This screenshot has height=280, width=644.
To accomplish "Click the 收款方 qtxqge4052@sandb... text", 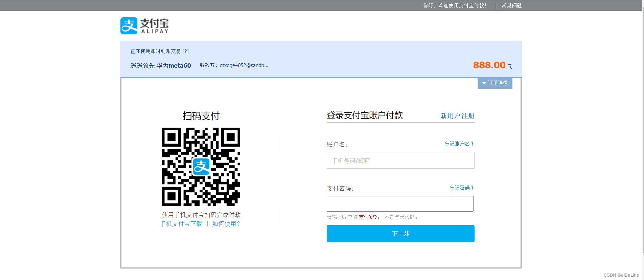I will click(234, 65).
